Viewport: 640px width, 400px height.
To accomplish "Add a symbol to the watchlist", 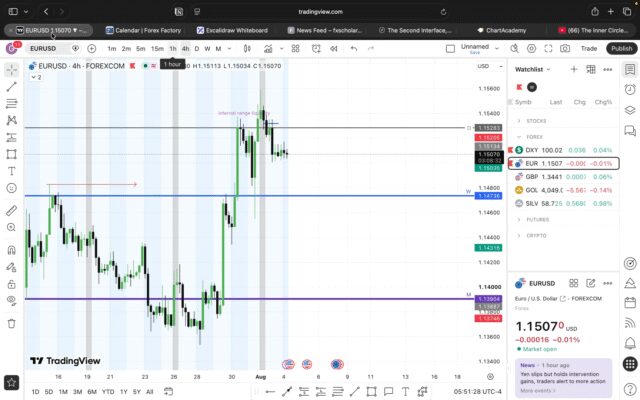I will [x=574, y=69].
